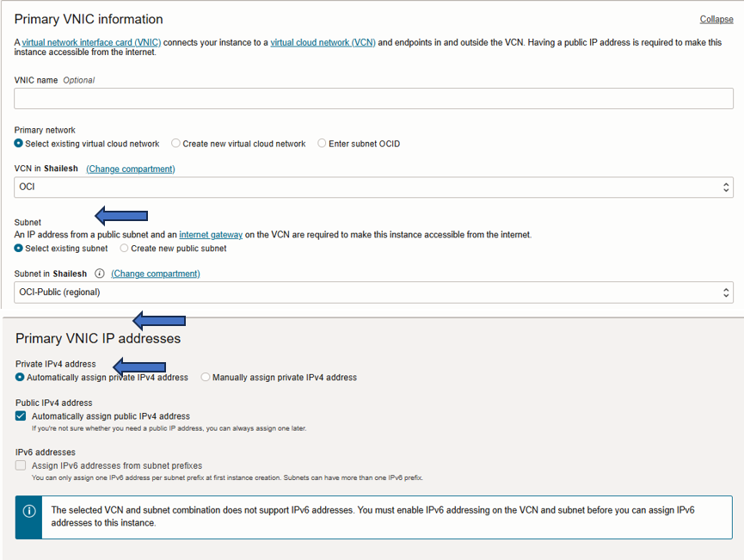Open the virtual cloud network (VCN) link
Image resolution: width=744 pixels, height=560 pixels.
click(323, 42)
